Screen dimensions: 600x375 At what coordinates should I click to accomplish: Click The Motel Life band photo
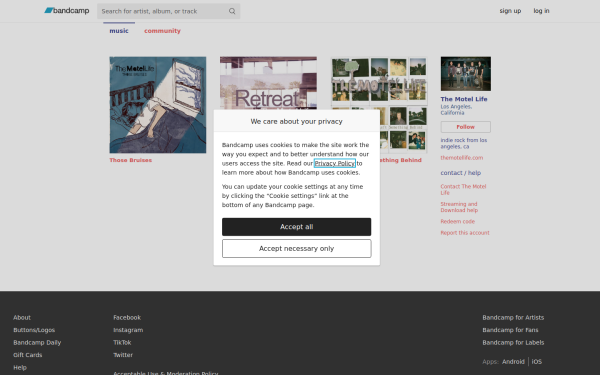pyautogui.click(x=466, y=74)
